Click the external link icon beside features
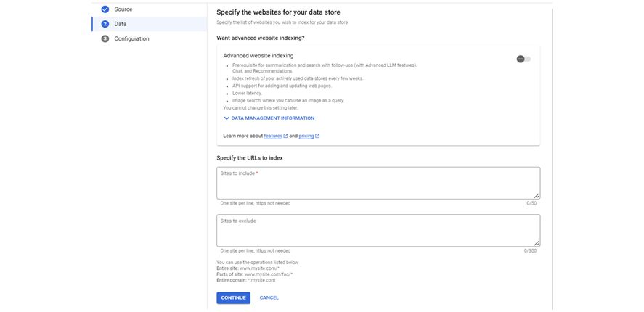 (285, 136)
